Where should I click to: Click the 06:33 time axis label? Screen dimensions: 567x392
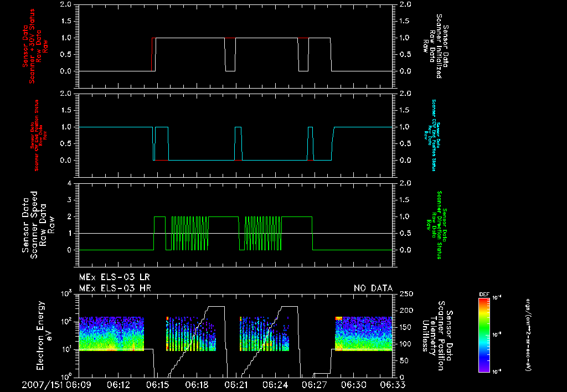coord(393,385)
